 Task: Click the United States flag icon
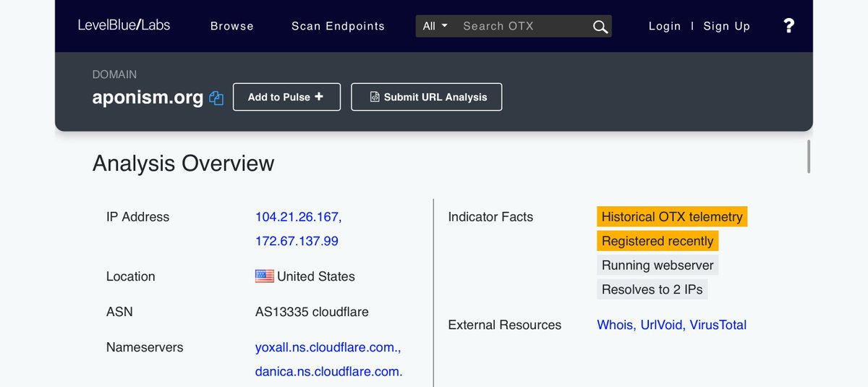coord(264,276)
